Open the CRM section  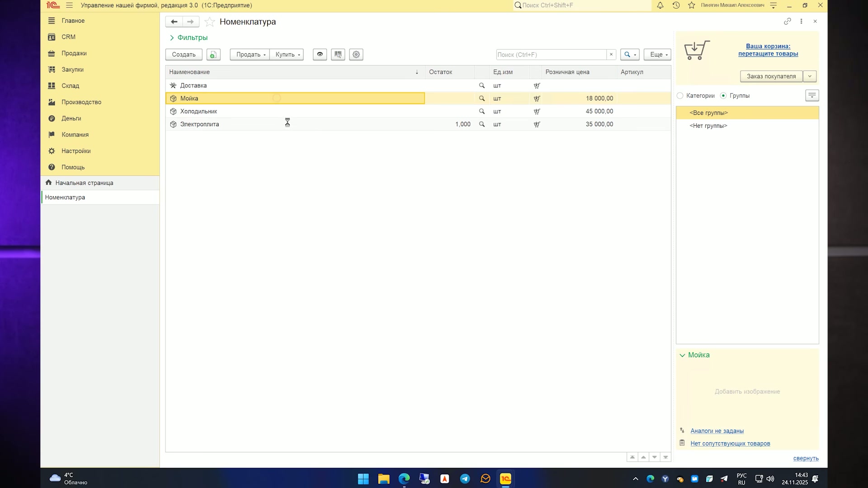pos(68,37)
